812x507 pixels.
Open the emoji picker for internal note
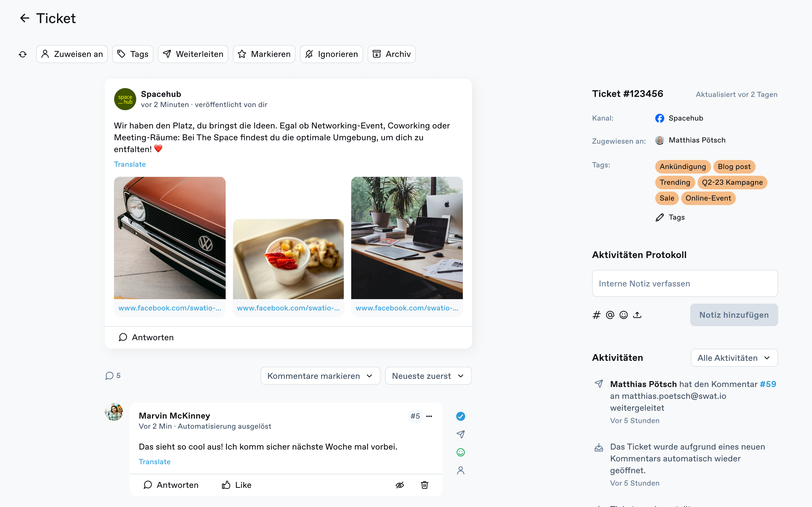(x=623, y=315)
